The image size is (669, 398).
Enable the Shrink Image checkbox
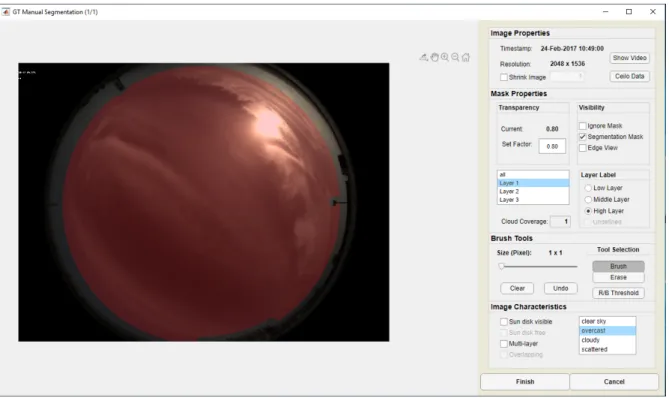[x=504, y=77]
